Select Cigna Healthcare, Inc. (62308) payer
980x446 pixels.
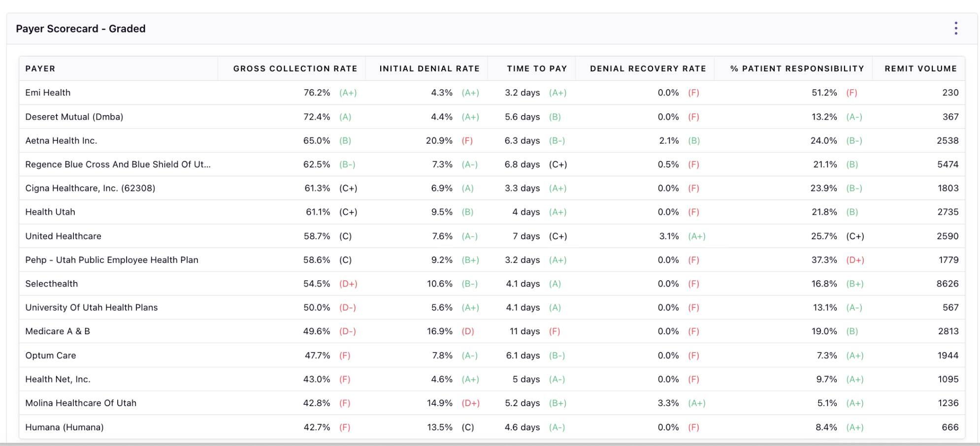(x=90, y=188)
